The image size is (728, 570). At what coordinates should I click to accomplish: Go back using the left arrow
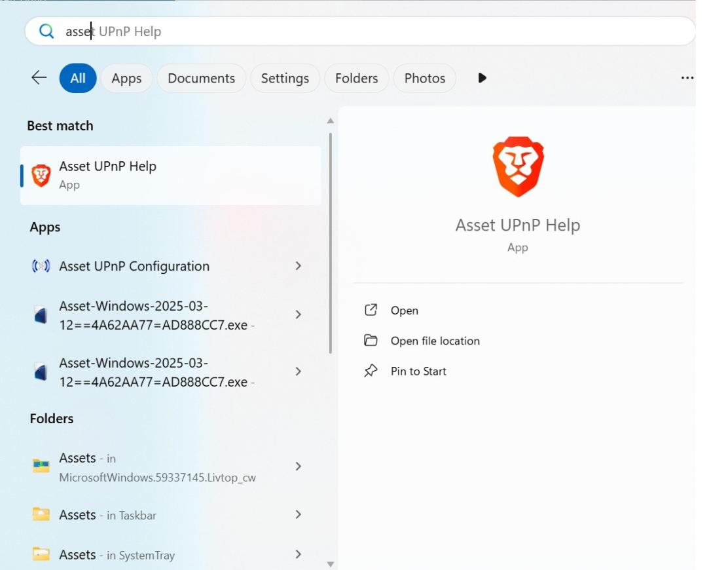click(39, 78)
